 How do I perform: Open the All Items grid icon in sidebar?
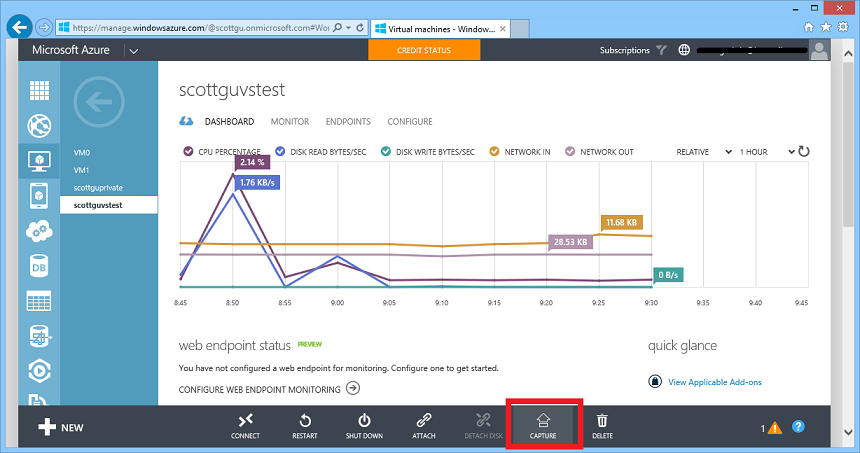click(39, 90)
